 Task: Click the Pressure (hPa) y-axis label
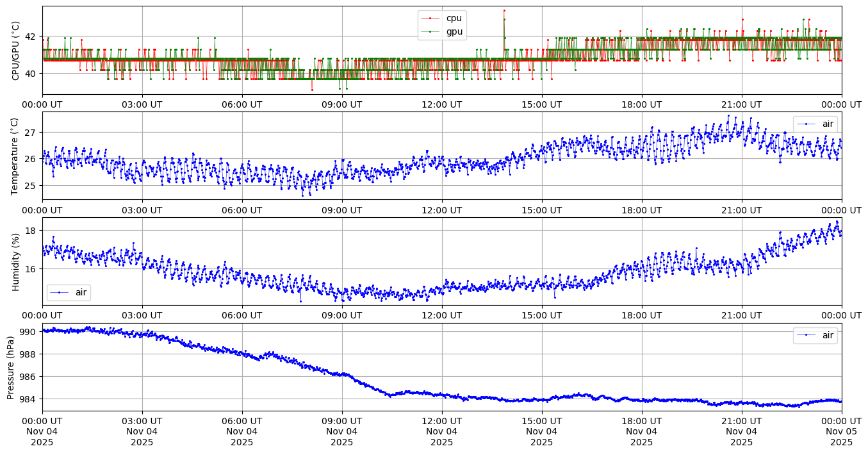click(12, 367)
